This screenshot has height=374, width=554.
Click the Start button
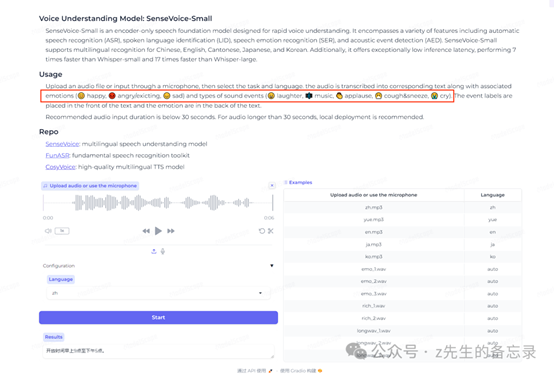point(158,317)
